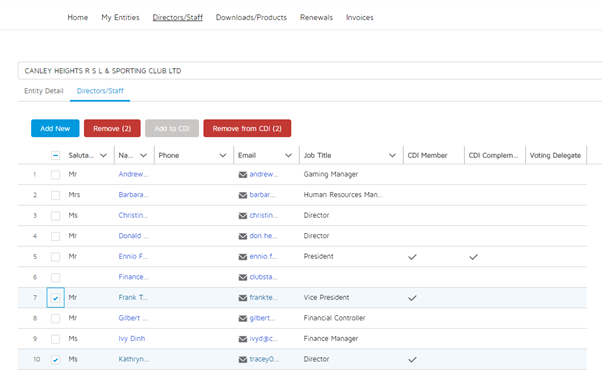Check the box for Andrew's row
The width and height of the screenshot is (602, 372).
(x=55, y=175)
